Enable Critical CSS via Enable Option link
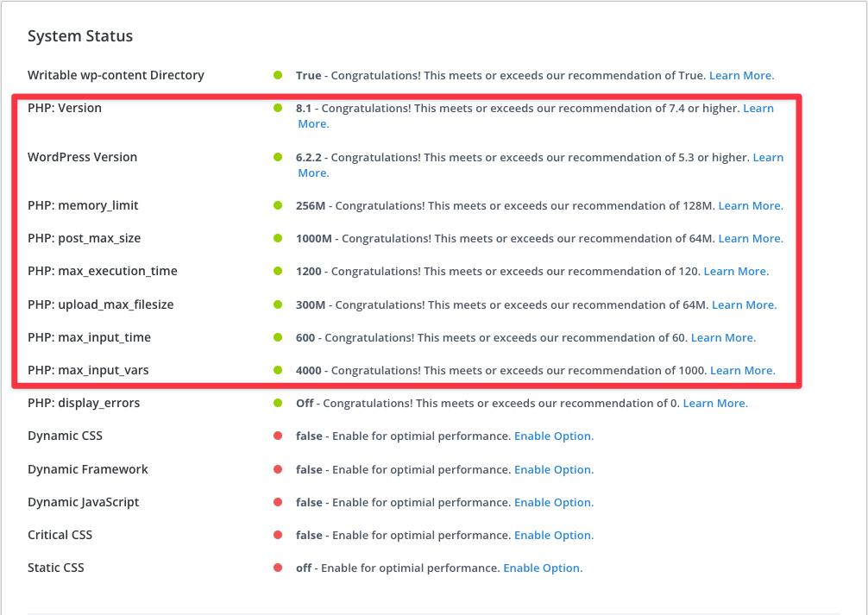The width and height of the screenshot is (868, 615). tap(554, 536)
